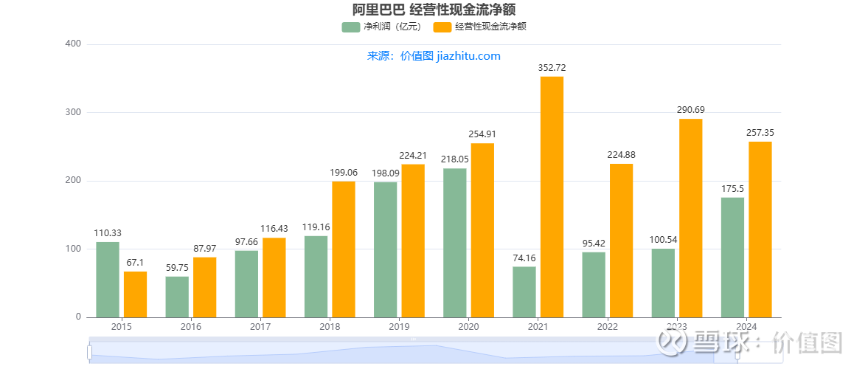This screenshot has height=369, width=868.
Task: Select the 2015 orange bar labeled 67.1
Action: [135, 294]
